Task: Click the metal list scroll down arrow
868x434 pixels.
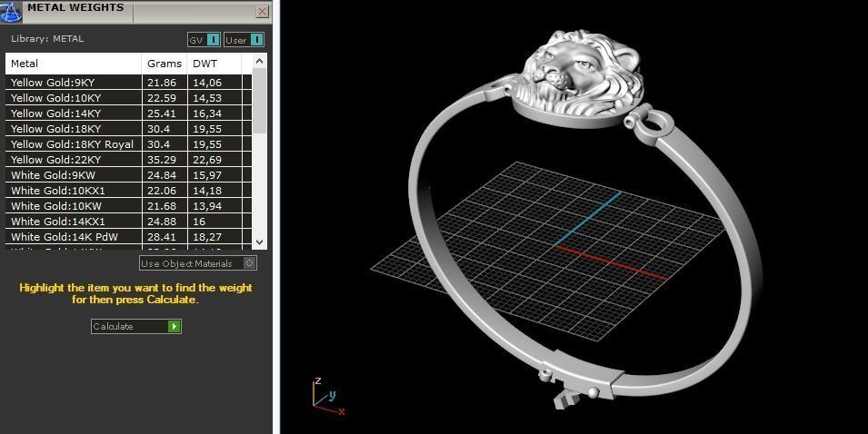Action: click(x=260, y=242)
